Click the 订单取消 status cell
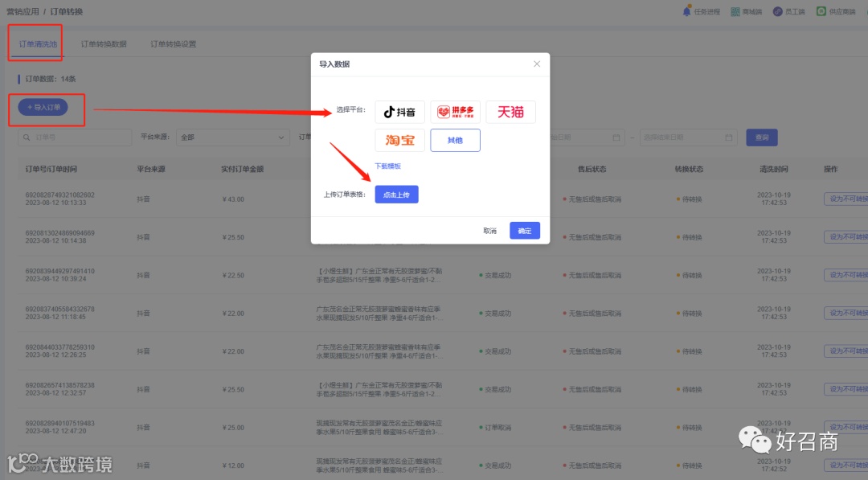868x480 pixels. point(495,428)
